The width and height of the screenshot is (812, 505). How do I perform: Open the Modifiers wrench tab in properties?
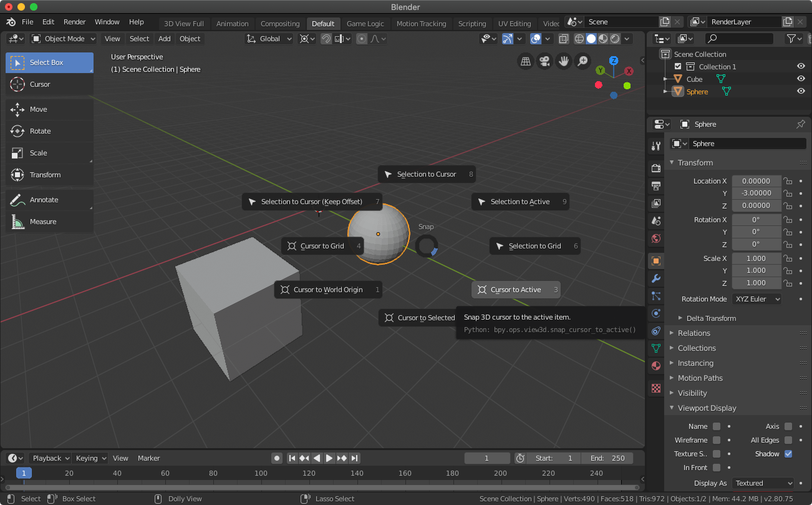[655, 278]
